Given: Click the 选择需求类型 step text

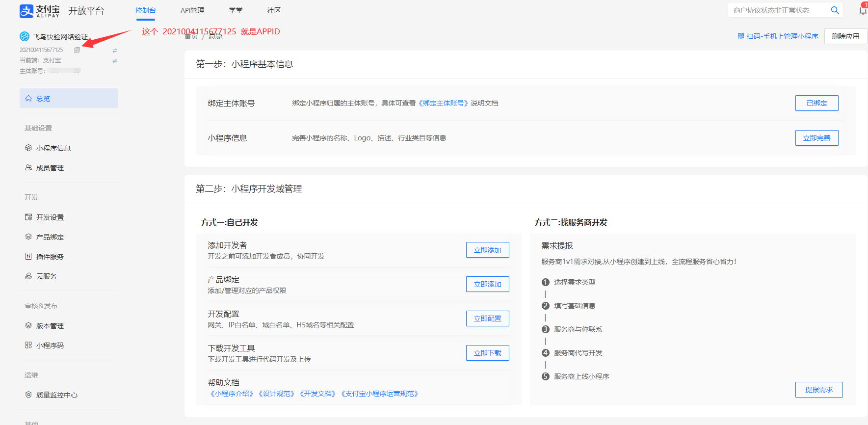Looking at the screenshot, I should point(575,282).
